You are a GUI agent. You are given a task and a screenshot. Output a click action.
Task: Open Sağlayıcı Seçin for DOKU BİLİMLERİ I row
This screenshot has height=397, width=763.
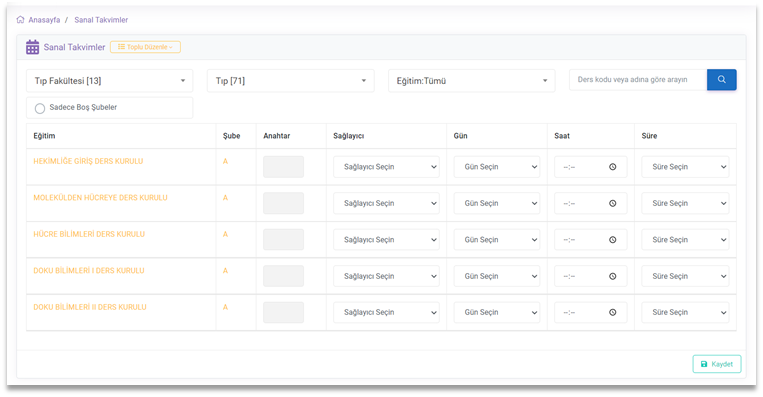tap(386, 276)
